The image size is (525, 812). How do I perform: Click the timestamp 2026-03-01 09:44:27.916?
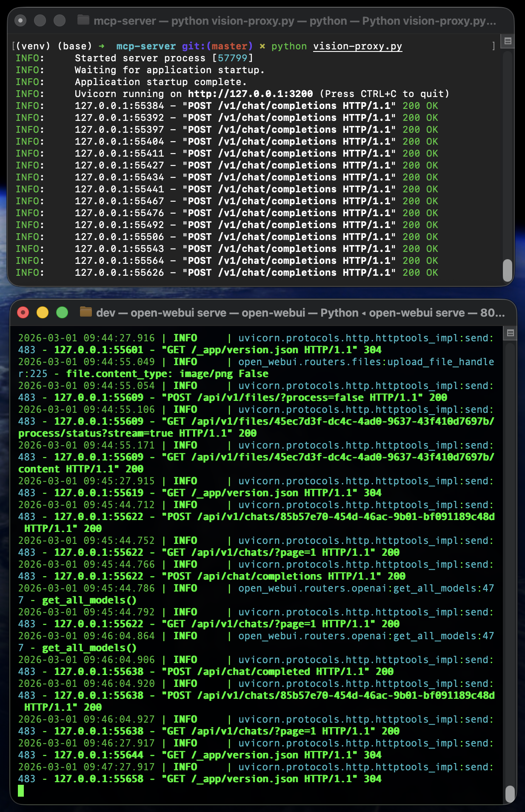[86, 338]
